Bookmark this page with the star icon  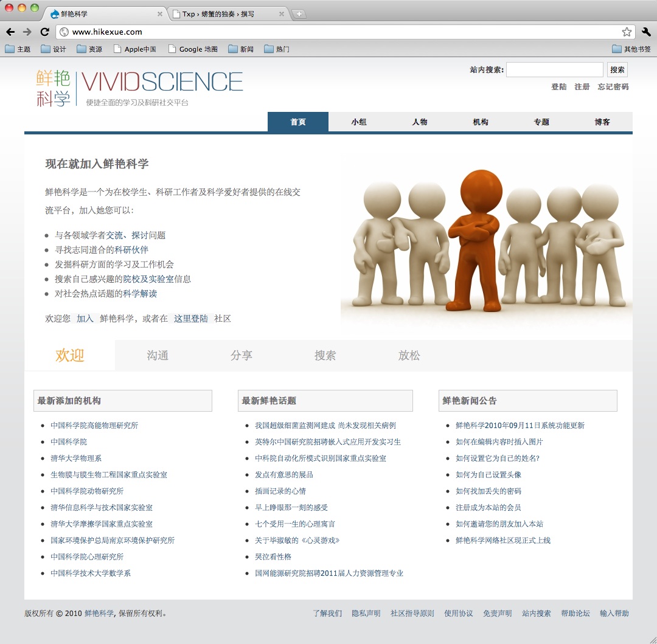[x=626, y=32]
